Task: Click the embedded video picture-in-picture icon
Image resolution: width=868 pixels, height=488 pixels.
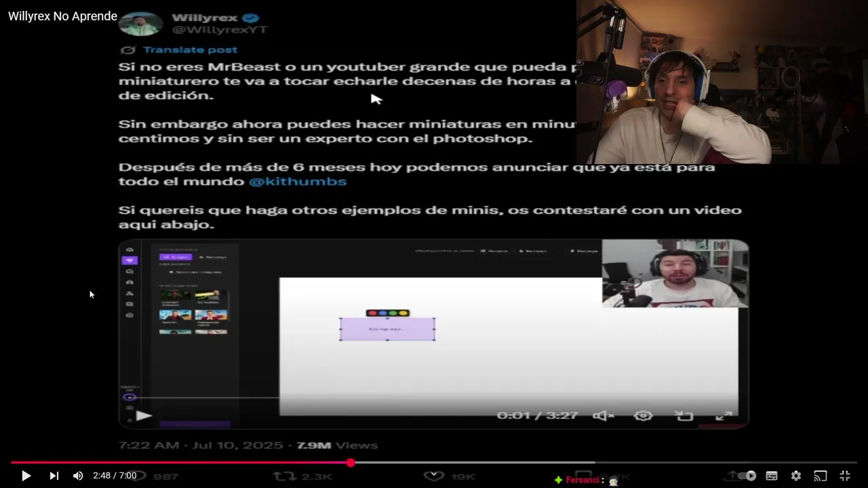Action: 684,415
